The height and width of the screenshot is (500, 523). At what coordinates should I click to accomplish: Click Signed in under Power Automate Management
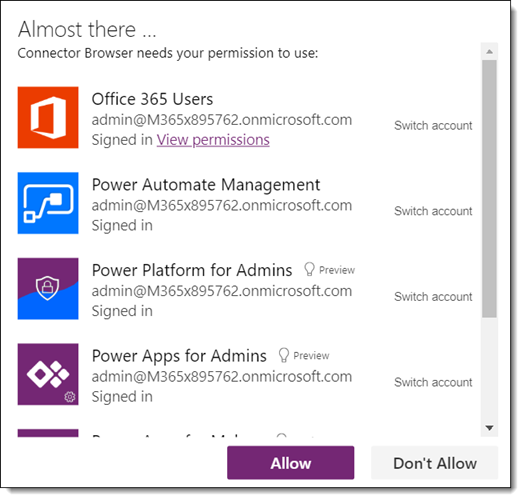[122, 225]
